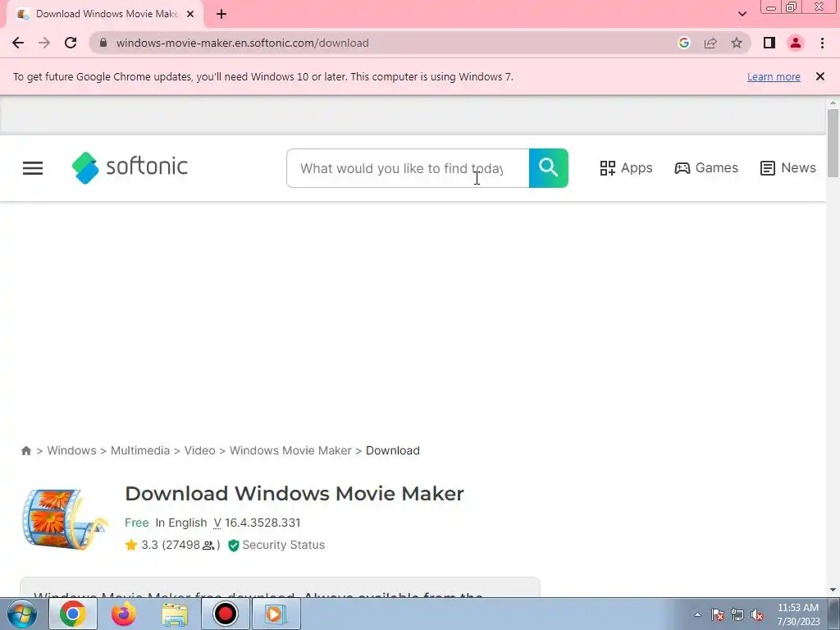Click the Free price label

coord(137,523)
